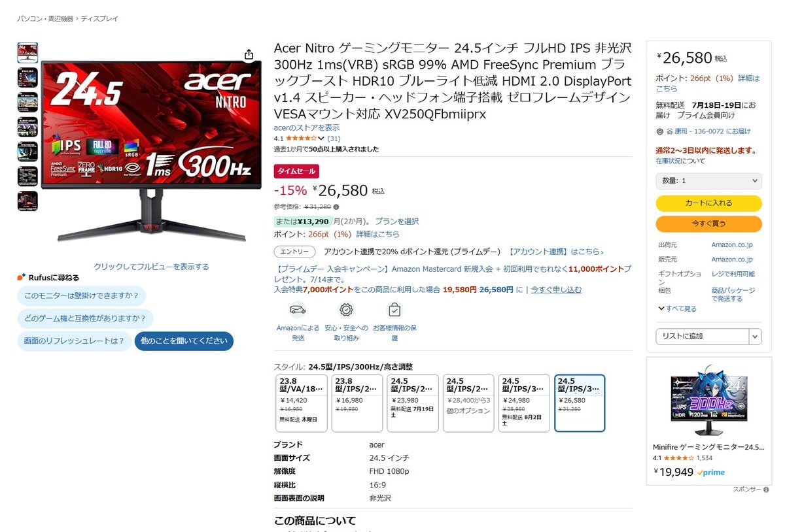785x532 pixels.
Task: Click the sponsor info icon below the ad
Action: [x=766, y=489]
